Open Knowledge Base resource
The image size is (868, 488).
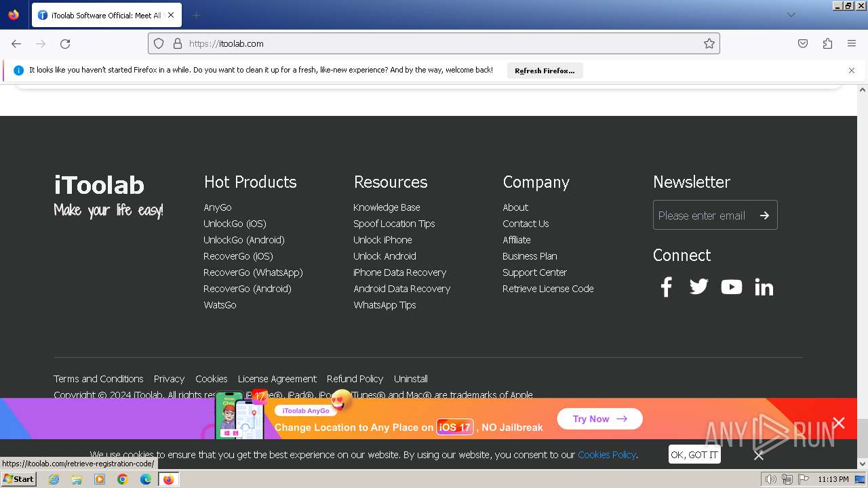[x=387, y=207]
